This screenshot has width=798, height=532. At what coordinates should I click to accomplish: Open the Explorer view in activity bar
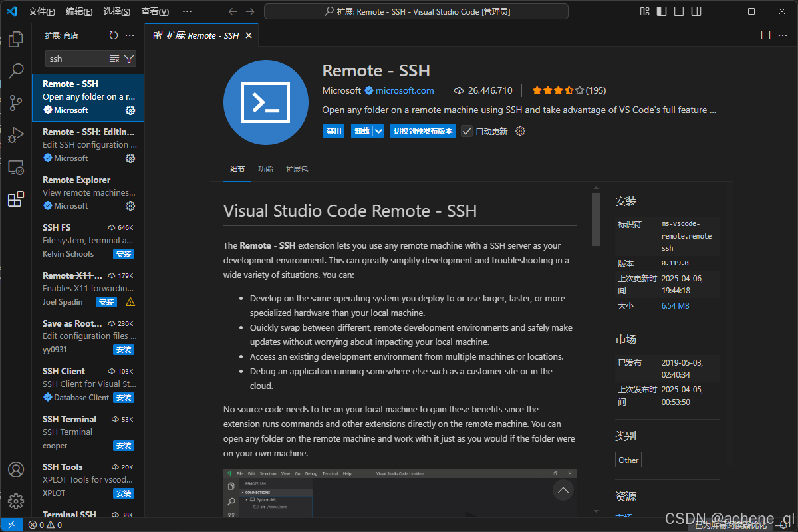(x=16, y=39)
